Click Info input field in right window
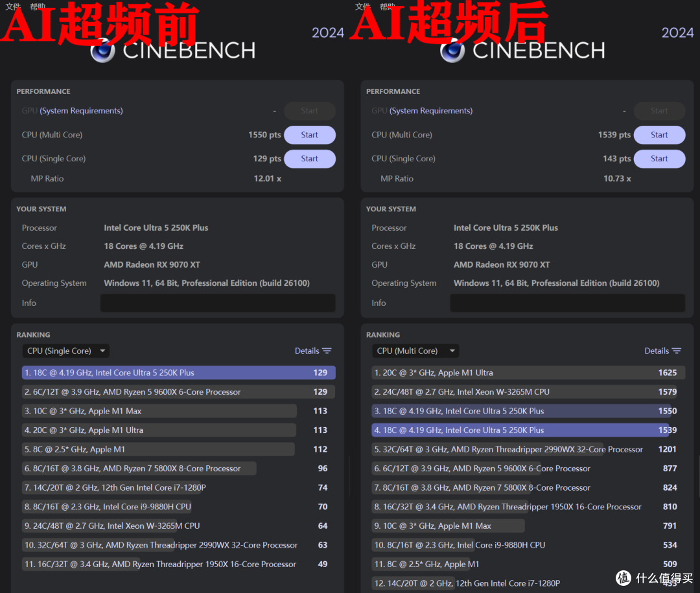This screenshot has height=593, width=700. coord(568,303)
